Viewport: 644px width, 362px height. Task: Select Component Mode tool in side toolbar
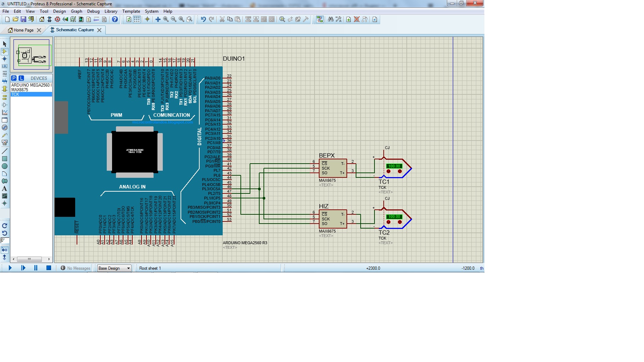(x=5, y=51)
